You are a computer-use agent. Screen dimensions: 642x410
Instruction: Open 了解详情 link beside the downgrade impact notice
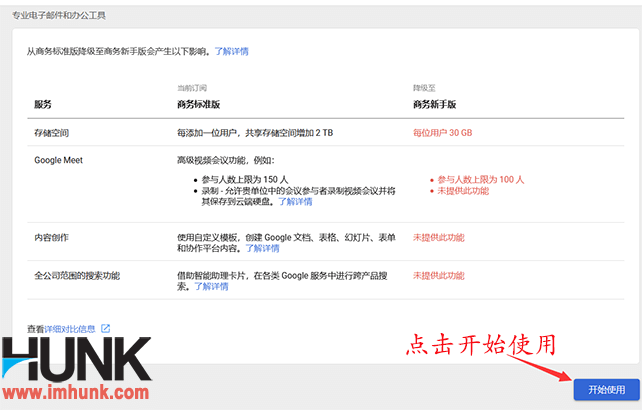(x=231, y=51)
